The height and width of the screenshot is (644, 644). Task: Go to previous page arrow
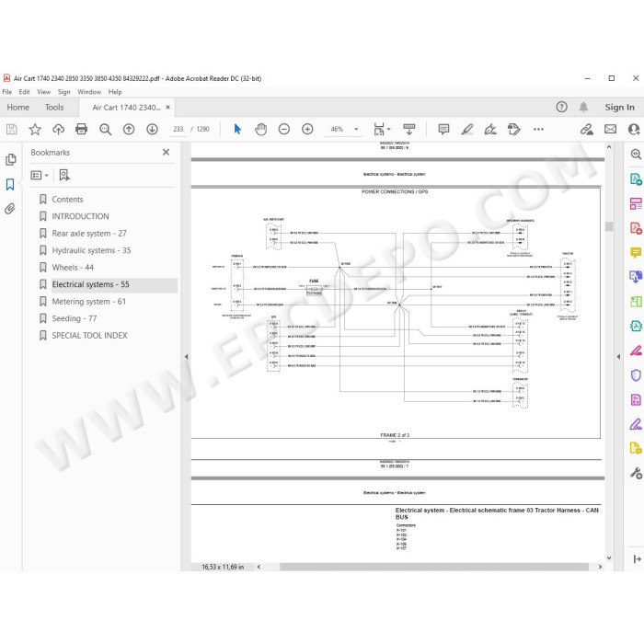(129, 130)
